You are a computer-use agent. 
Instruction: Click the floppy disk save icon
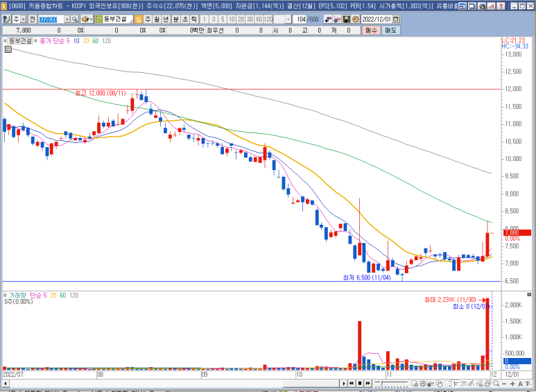click(x=346, y=19)
